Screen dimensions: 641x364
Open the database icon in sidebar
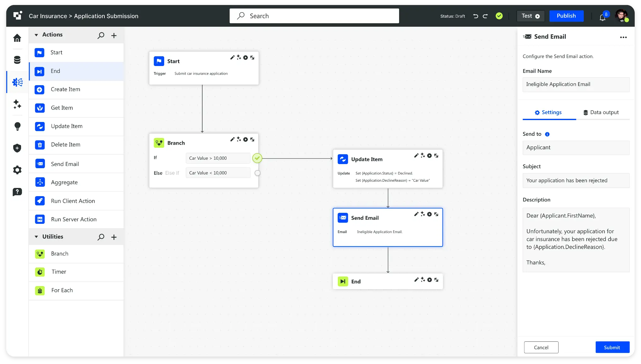coord(17,60)
